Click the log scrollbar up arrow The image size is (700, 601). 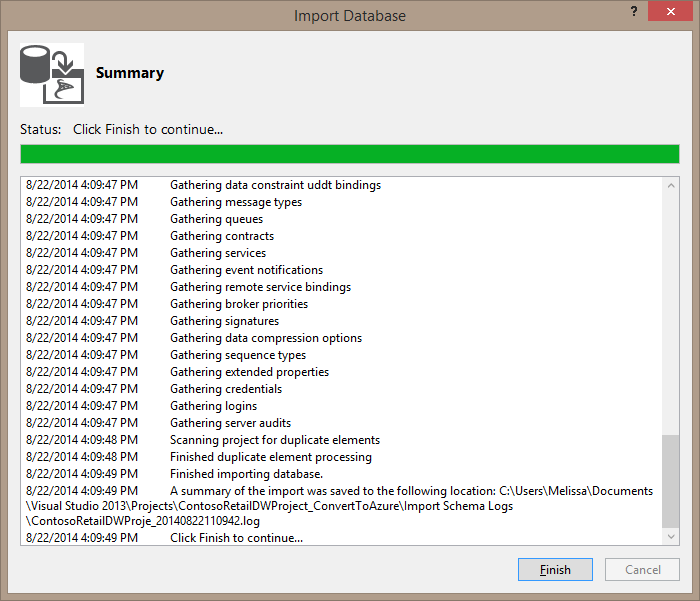[671, 185]
